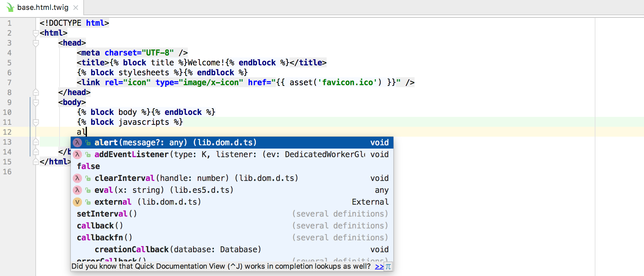Choose the clearInterval(handle: number) completion
This screenshot has height=276, width=644.
coord(232,178)
